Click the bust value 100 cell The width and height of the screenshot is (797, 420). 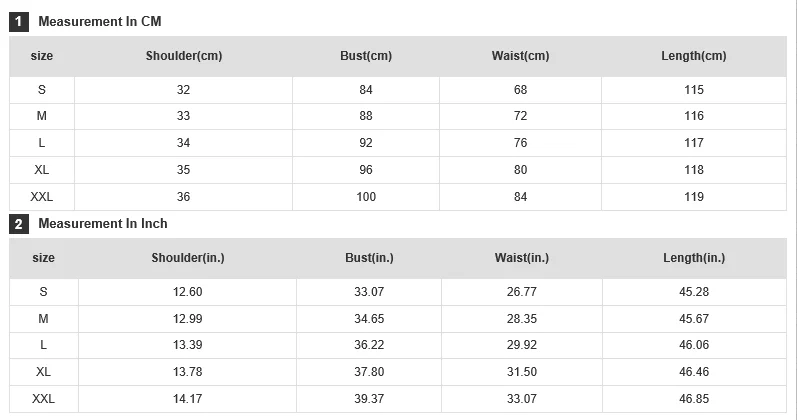coord(366,197)
